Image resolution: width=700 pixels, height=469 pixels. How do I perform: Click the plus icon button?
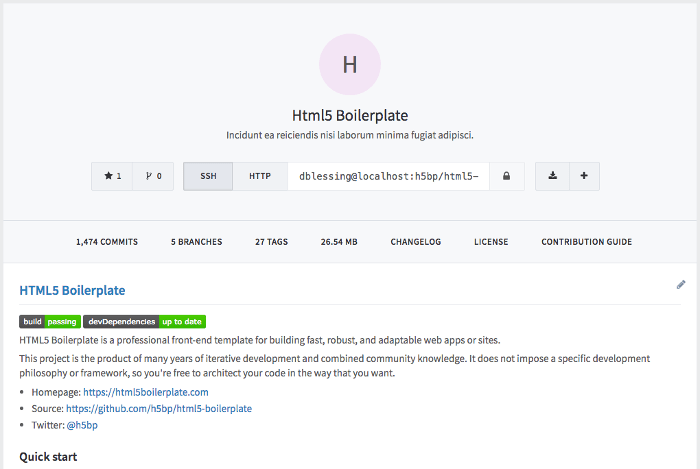point(584,176)
